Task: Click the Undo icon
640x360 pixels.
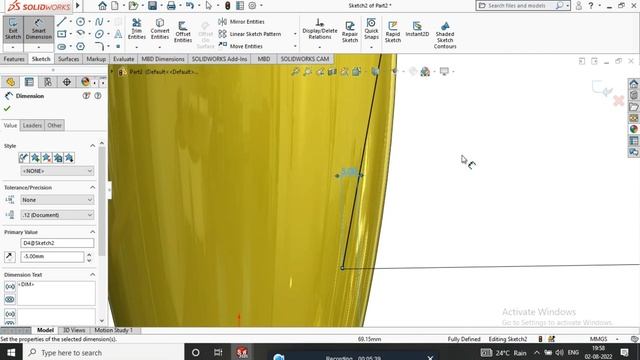Action: point(190,6)
